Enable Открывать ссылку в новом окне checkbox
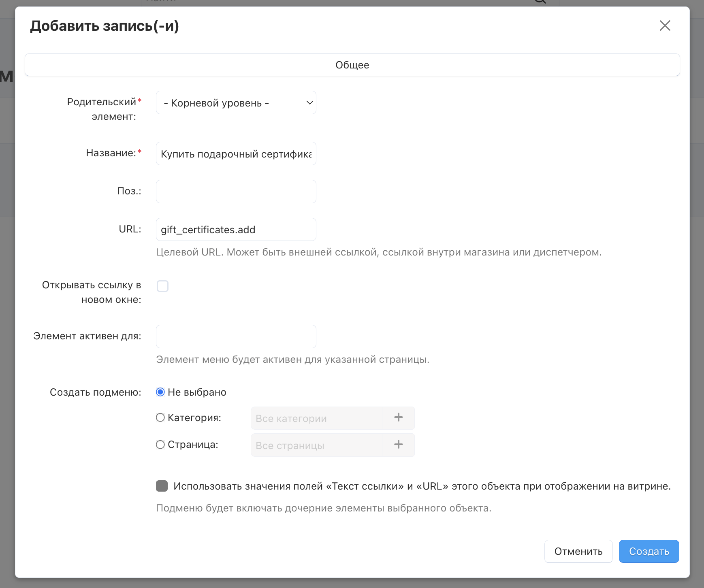The image size is (704, 588). 162,286
